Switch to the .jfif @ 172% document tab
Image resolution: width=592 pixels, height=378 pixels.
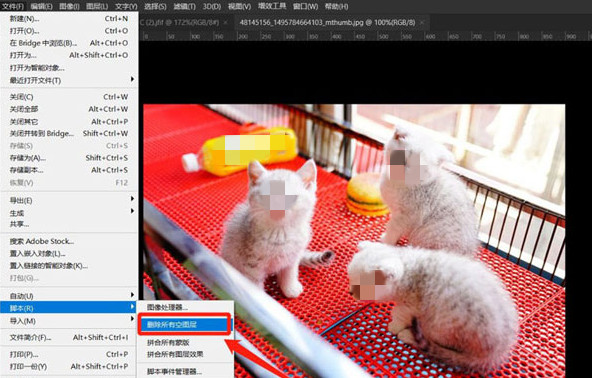tap(179, 23)
